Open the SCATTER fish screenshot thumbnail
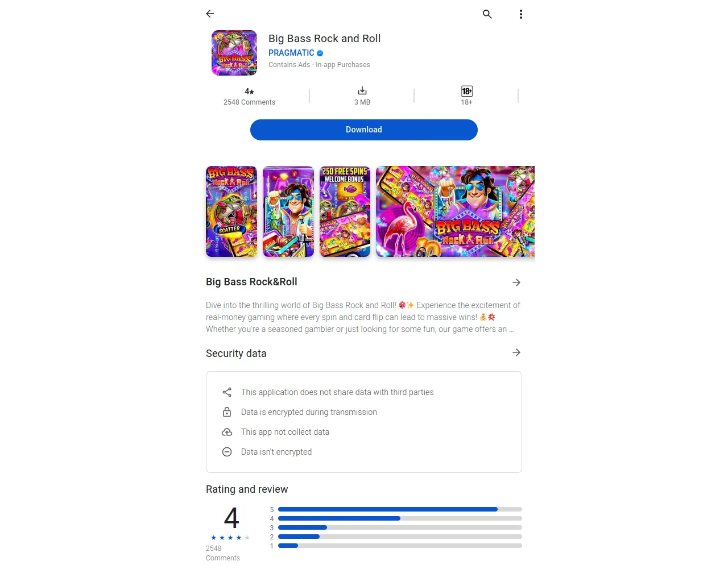The height and width of the screenshot is (582, 728). click(231, 211)
